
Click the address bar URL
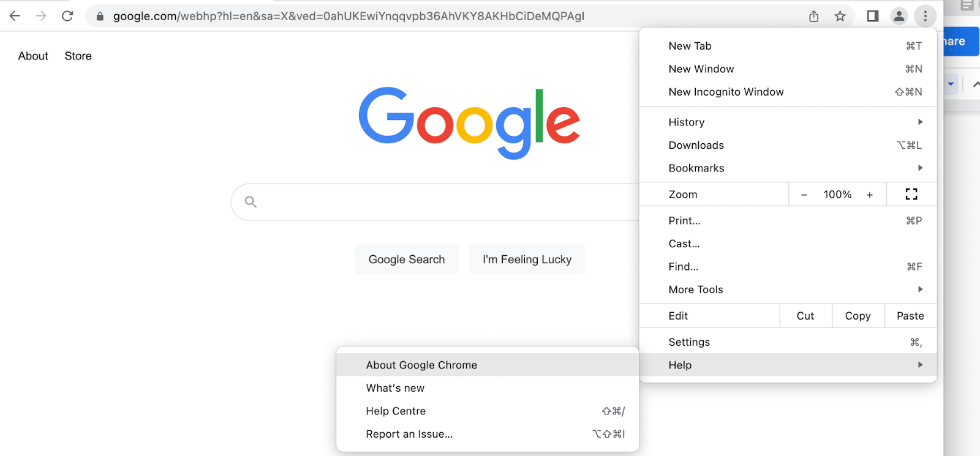tap(349, 17)
